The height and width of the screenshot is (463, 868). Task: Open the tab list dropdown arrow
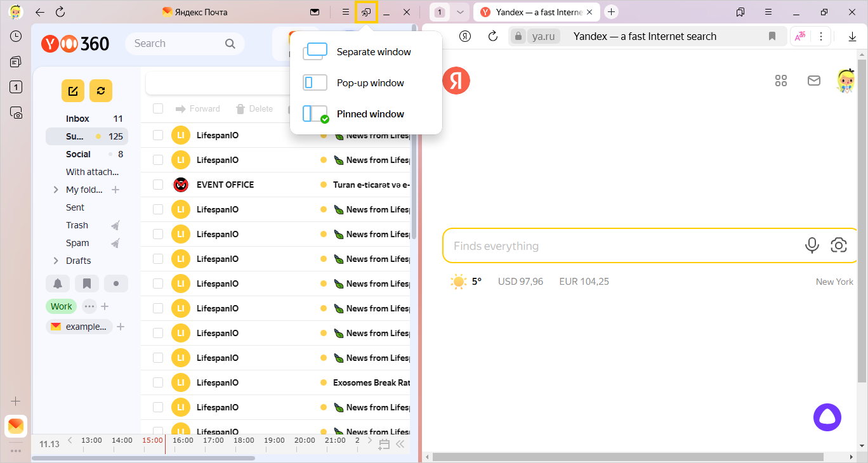(x=460, y=12)
